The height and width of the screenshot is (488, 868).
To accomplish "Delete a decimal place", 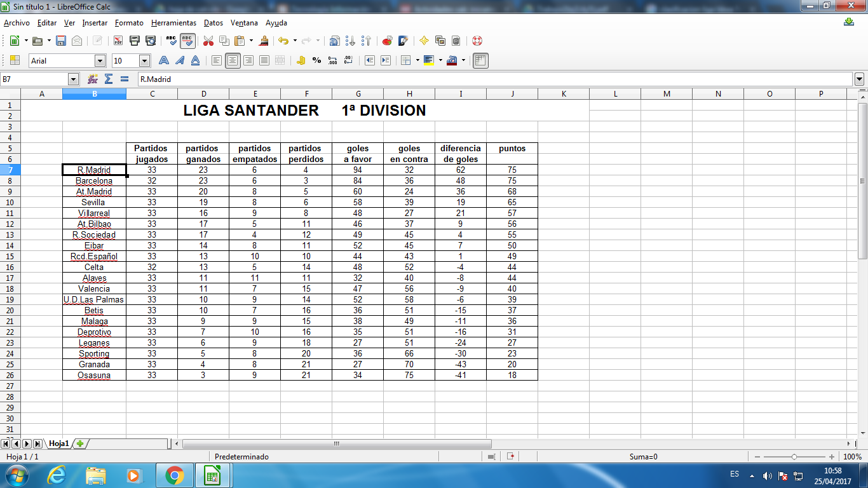I will pos(348,60).
